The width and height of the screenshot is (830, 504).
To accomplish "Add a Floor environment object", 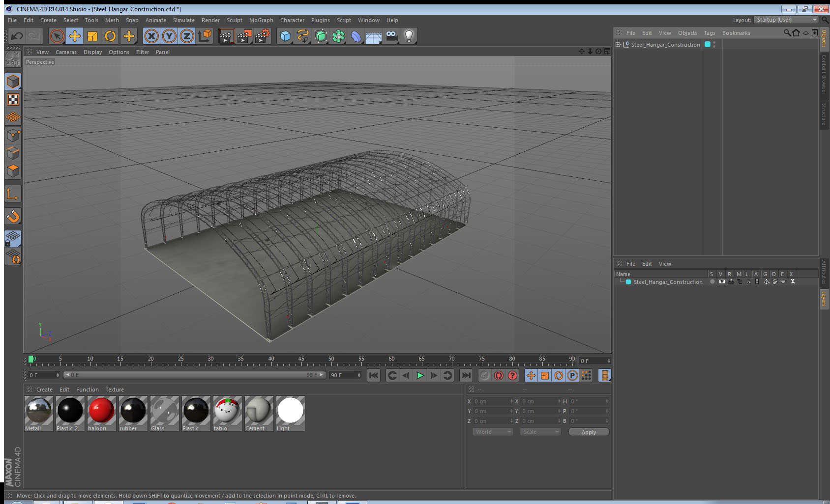I will click(374, 36).
